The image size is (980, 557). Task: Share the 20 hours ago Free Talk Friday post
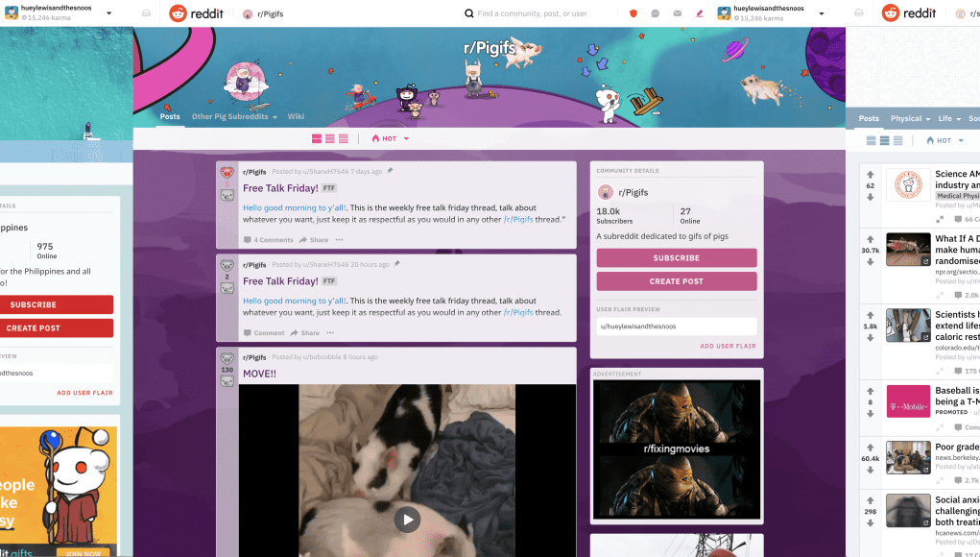[x=305, y=333]
